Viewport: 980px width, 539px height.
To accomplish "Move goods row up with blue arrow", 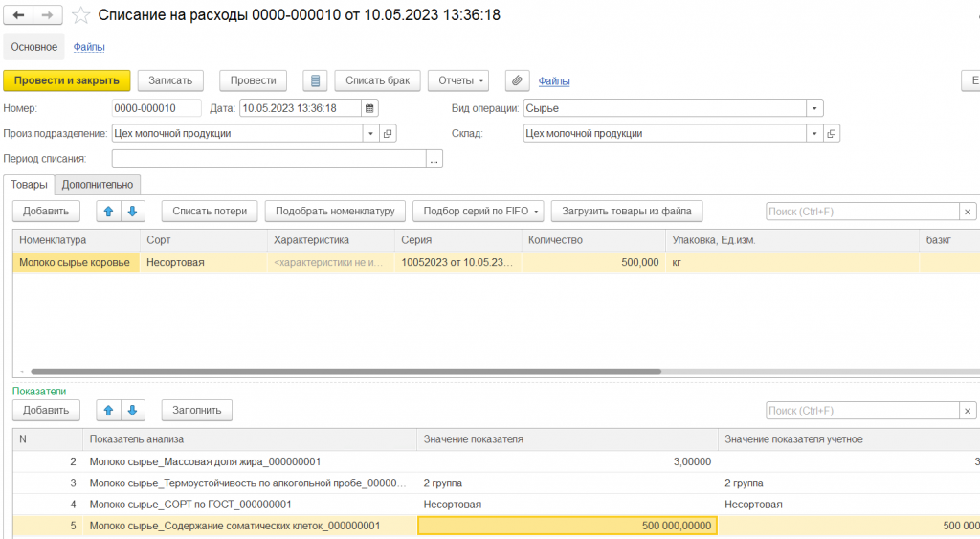I will click(x=108, y=212).
